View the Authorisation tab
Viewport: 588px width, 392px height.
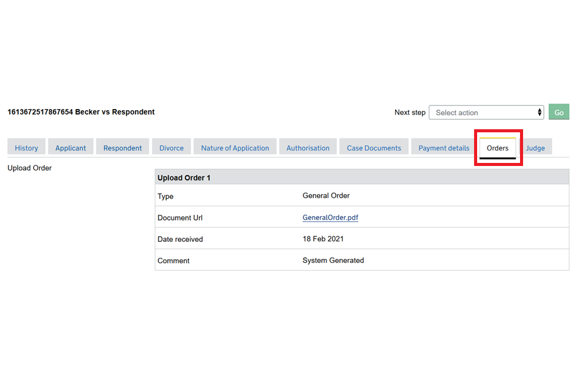[x=307, y=148]
